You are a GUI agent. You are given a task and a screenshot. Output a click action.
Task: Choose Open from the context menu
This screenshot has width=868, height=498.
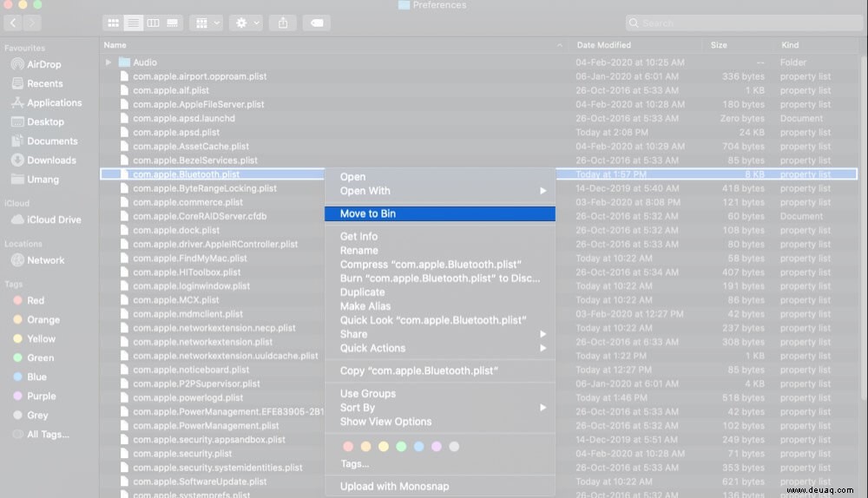440,176
